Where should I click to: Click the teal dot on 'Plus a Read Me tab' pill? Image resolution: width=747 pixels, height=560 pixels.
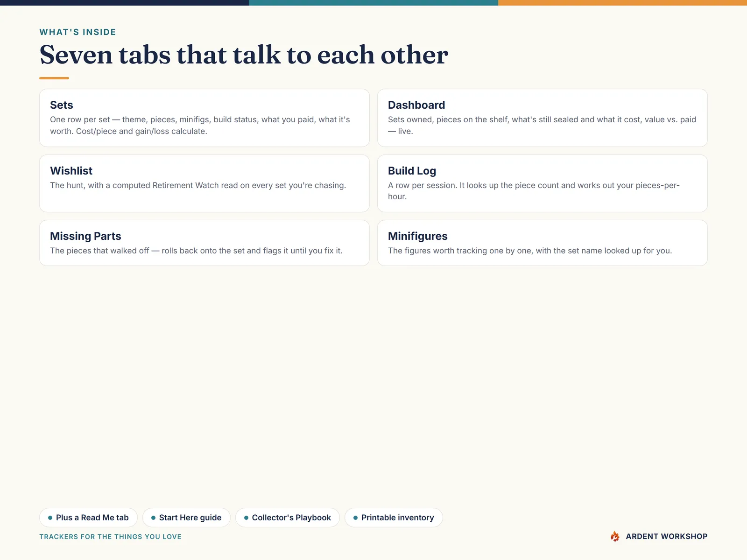point(50,518)
